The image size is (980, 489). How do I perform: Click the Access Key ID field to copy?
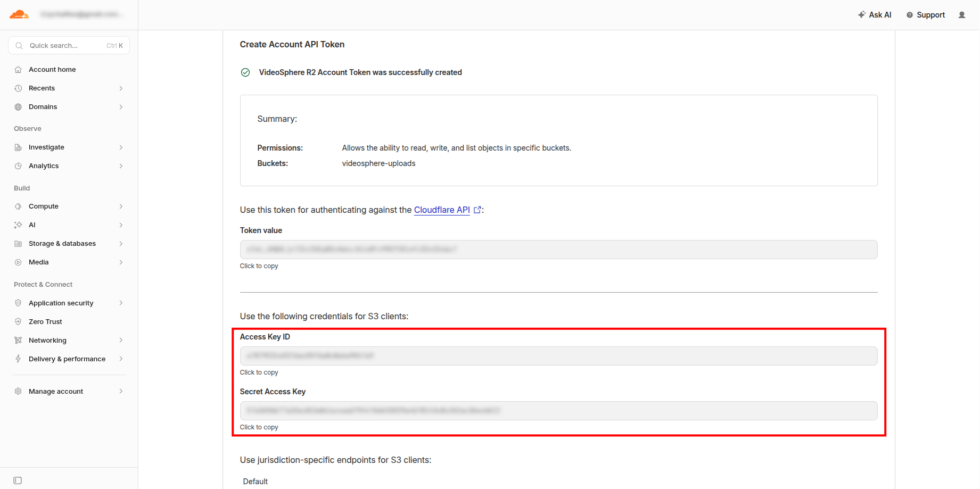point(558,356)
